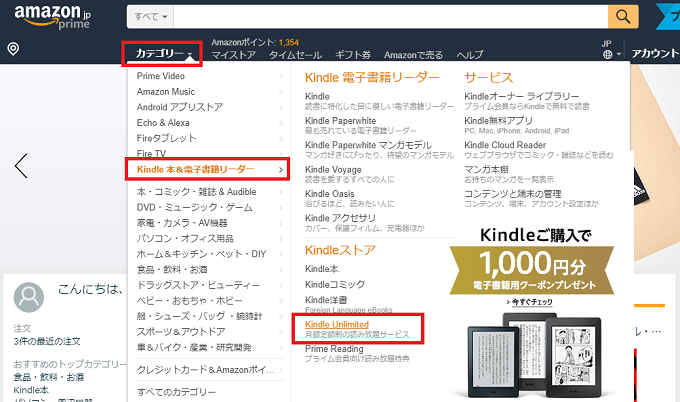Open Prime Reading link
Viewport: 680px width, 402px height.
(334, 349)
